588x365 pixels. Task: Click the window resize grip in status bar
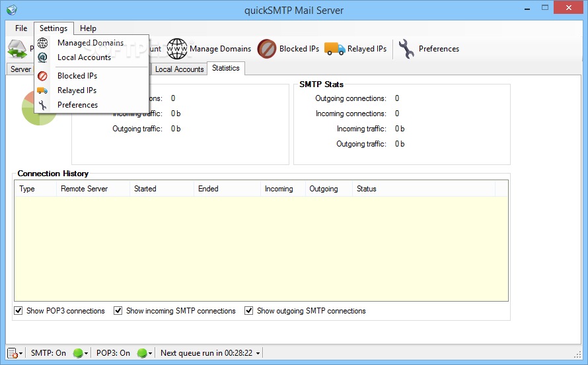577,354
